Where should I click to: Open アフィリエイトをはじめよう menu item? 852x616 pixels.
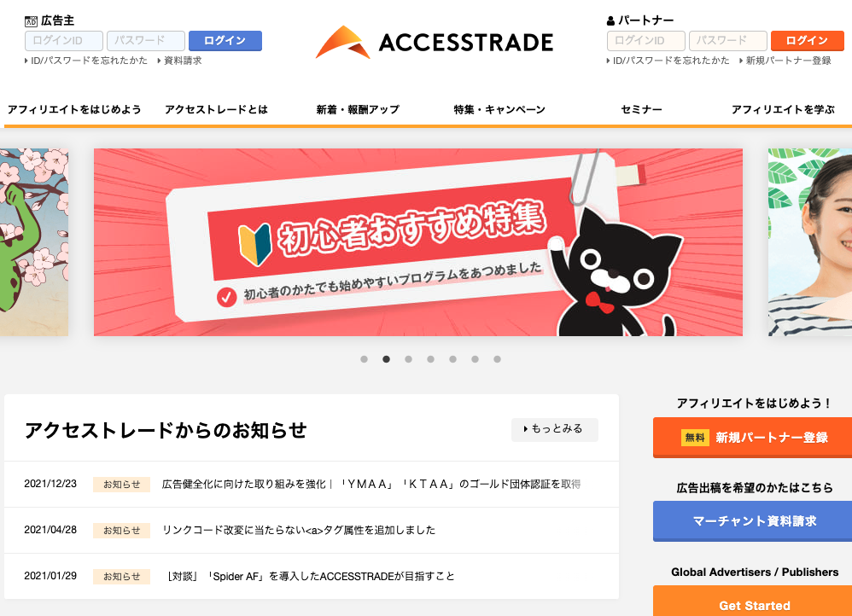click(74, 110)
